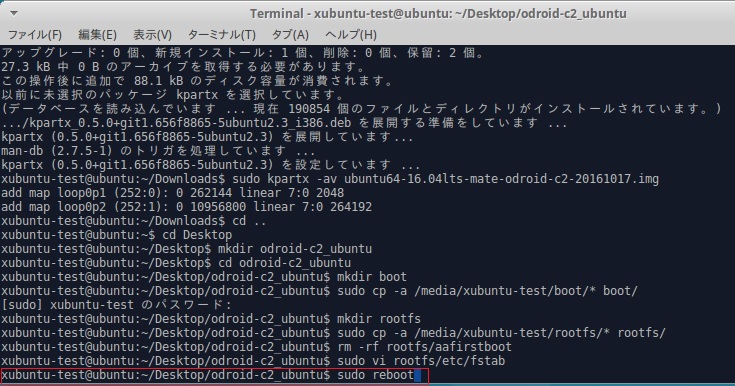Click the rm -rf rootfs/aafirstboot line

coord(256,347)
